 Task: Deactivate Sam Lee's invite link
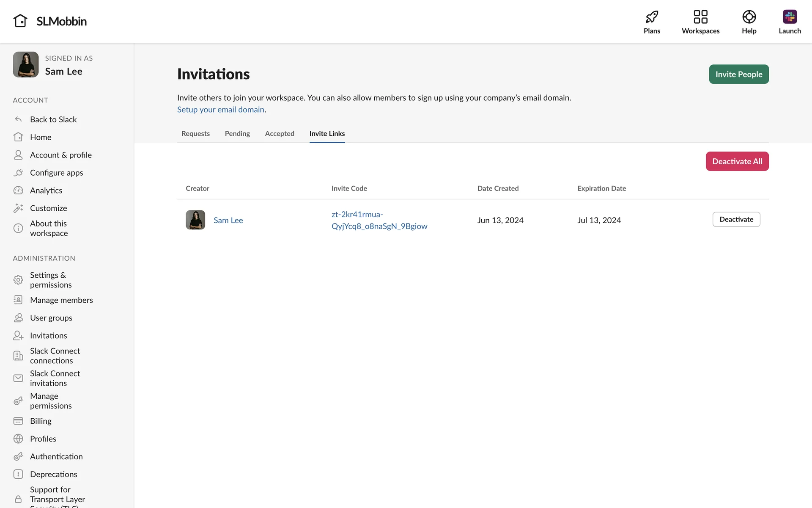[736, 219]
